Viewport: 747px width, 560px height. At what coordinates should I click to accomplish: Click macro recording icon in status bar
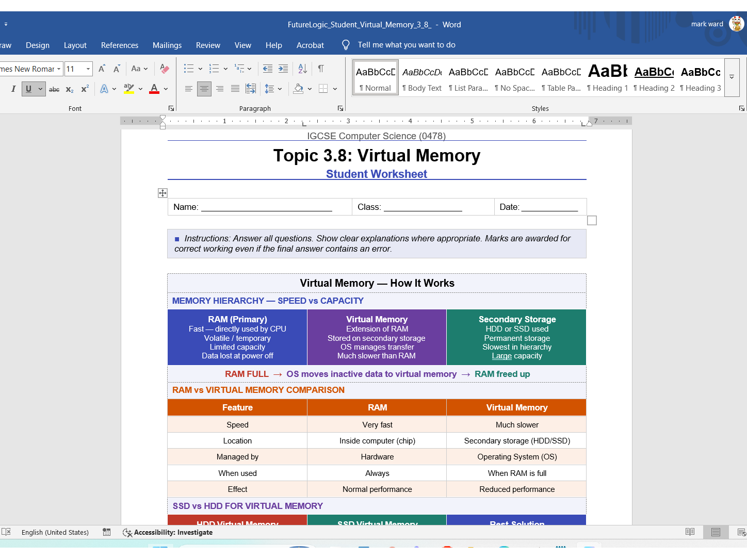pos(107,532)
